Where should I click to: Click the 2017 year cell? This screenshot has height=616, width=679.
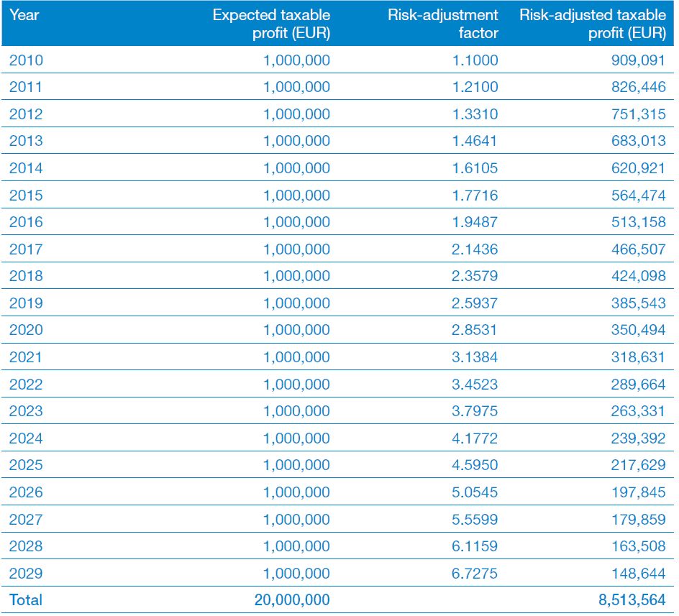(x=26, y=249)
